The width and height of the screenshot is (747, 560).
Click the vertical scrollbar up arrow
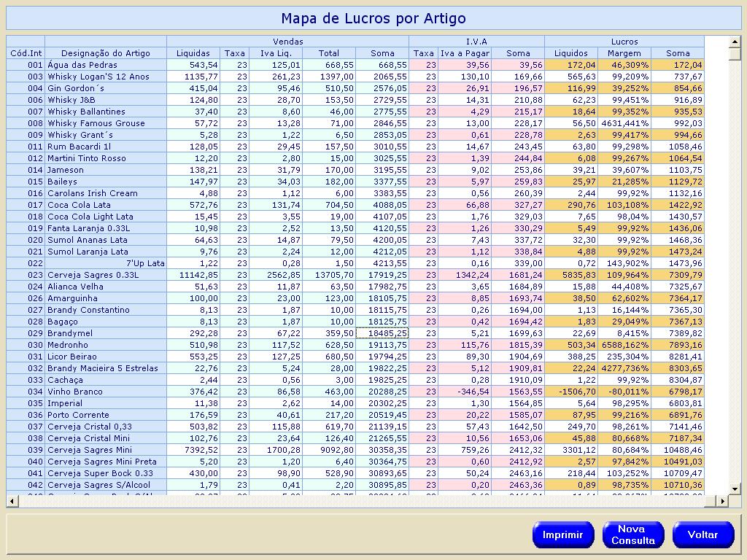(x=734, y=42)
